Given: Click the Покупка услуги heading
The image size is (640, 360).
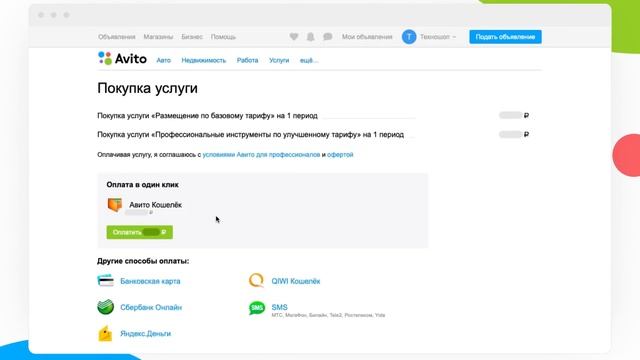Looking at the screenshot, I should coord(147,88).
